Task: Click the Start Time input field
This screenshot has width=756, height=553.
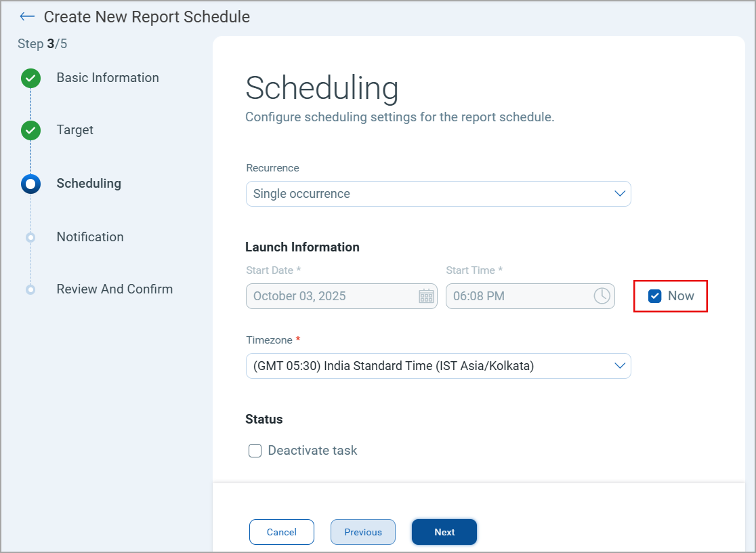Action: pyautogui.click(x=515, y=296)
